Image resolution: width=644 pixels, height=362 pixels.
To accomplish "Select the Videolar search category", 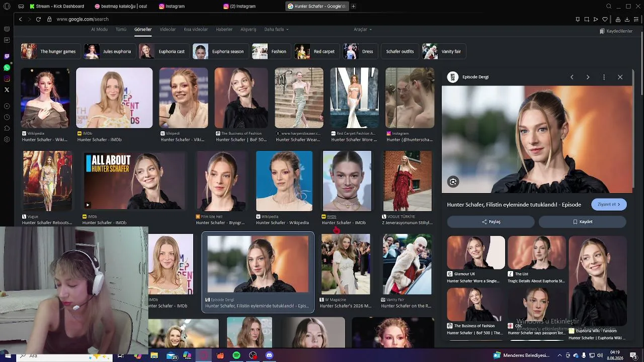I will (x=168, y=30).
